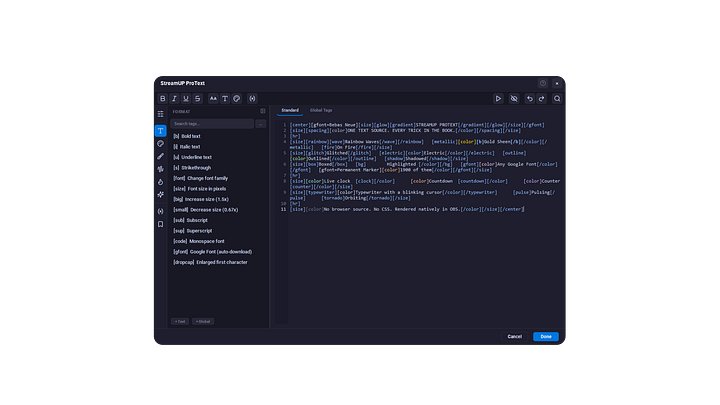Click the + Text button

tap(180, 321)
